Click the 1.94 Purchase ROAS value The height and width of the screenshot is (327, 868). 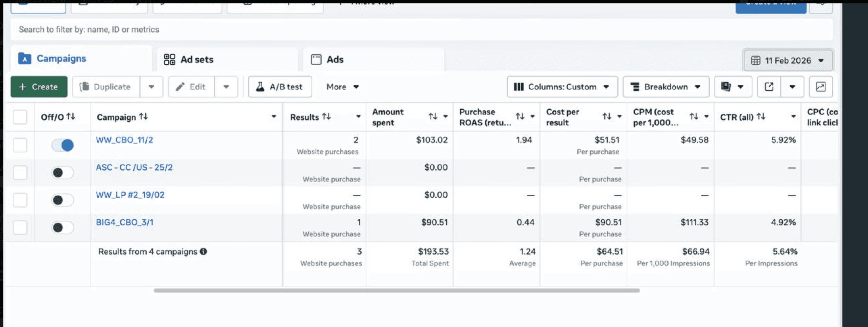[524, 140]
